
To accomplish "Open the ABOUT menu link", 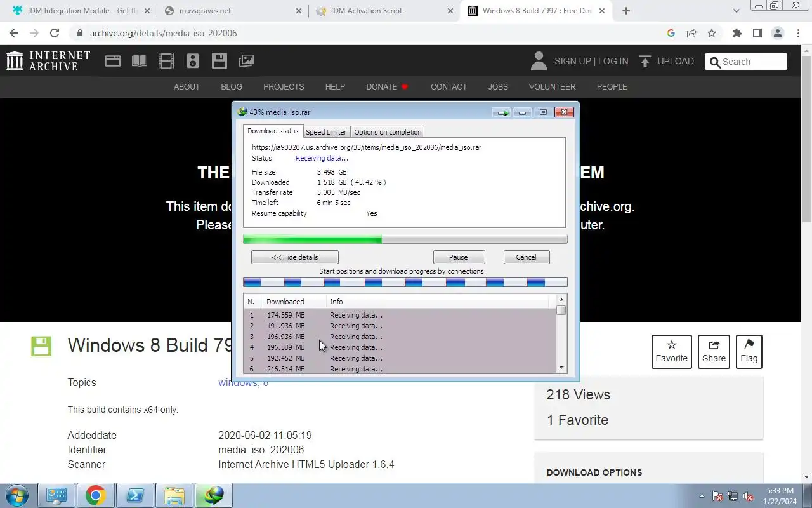I will (x=187, y=86).
